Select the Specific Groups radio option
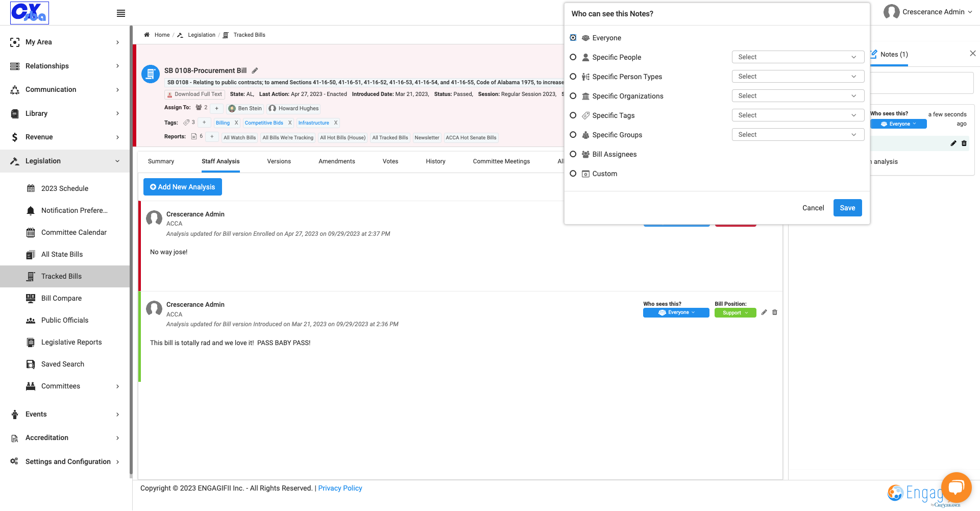The width and height of the screenshot is (980, 511). pos(573,135)
